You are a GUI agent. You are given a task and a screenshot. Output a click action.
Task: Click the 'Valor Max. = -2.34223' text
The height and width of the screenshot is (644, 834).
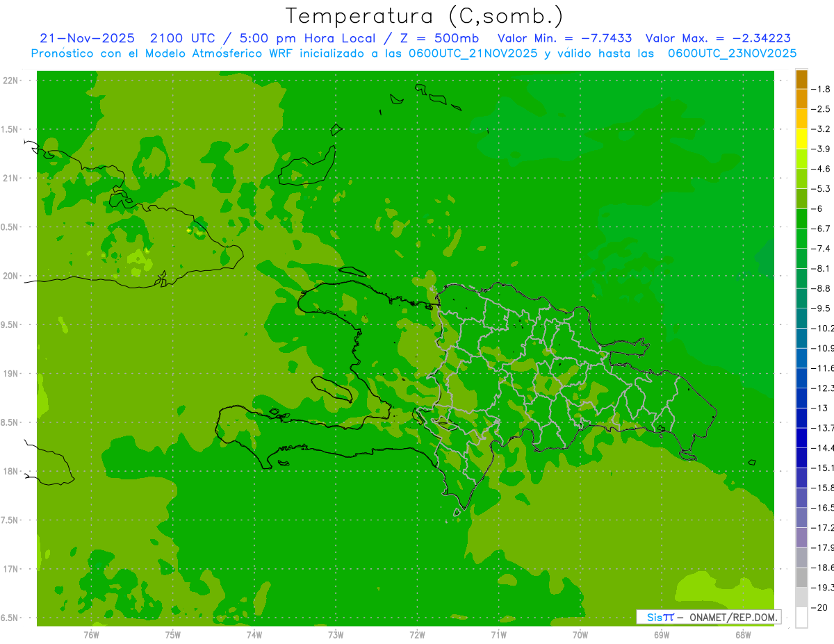pos(718,38)
